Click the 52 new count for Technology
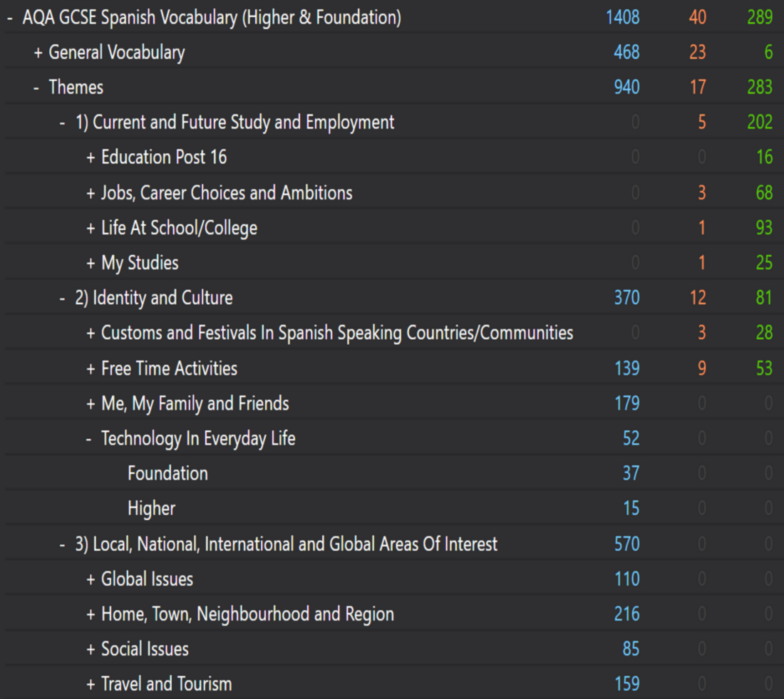The width and height of the screenshot is (784, 699). pos(631,438)
